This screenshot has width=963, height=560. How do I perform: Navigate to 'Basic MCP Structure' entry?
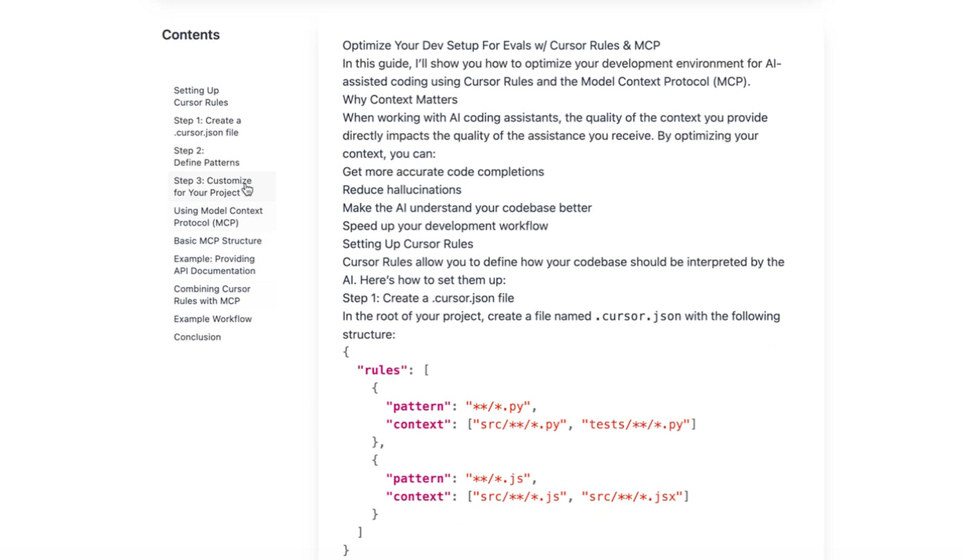(218, 241)
